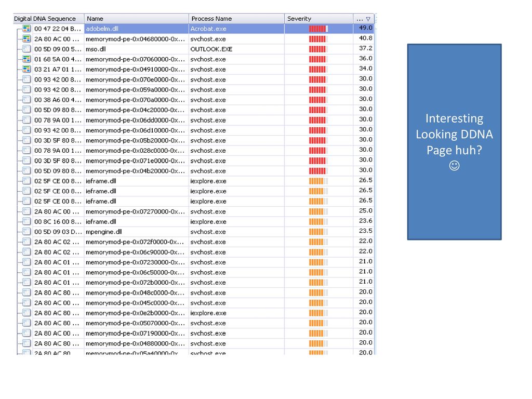Screen dimensions: 532x399
Task: Select the colored icon of memorymod-pe-0x04910000 row
Action: (26, 69)
